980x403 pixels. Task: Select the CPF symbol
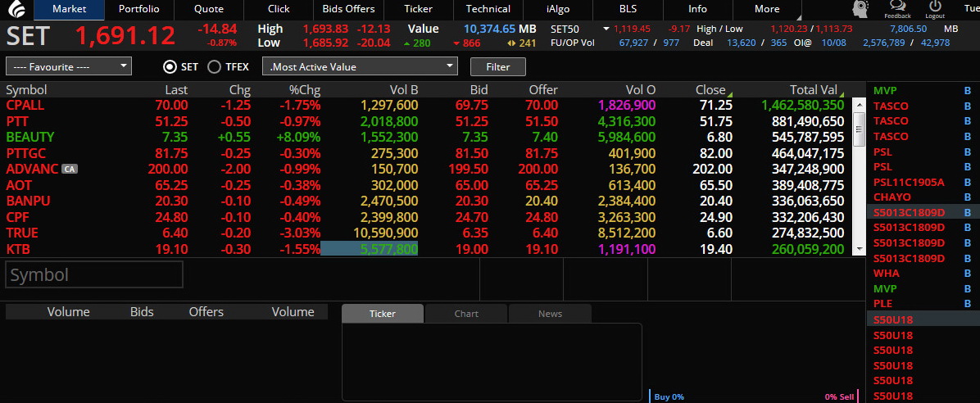pyautogui.click(x=17, y=217)
